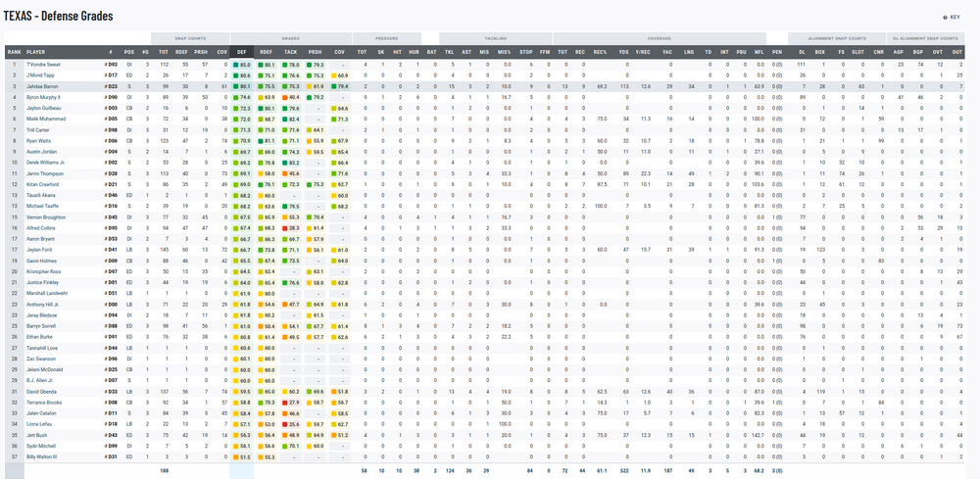Open the KEY help icon

click(x=945, y=18)
